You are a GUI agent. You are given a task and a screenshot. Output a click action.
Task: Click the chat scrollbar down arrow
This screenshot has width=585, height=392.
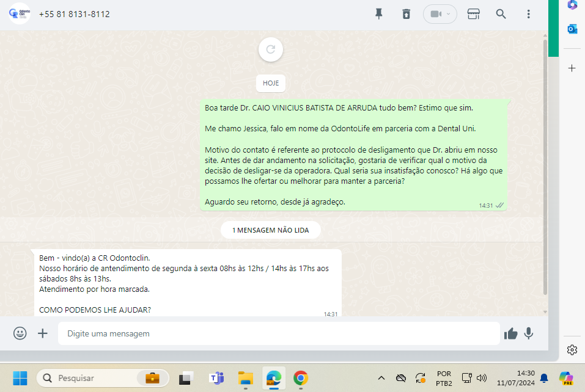click(545, 312)
